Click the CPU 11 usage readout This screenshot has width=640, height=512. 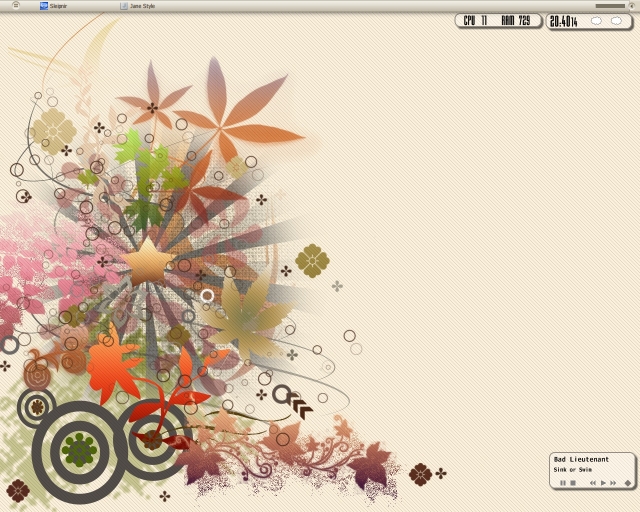(x=475, y=20)
